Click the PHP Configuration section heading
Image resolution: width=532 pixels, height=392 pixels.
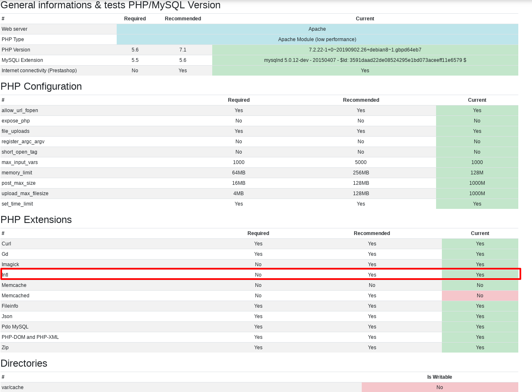(x=42, y=86)
